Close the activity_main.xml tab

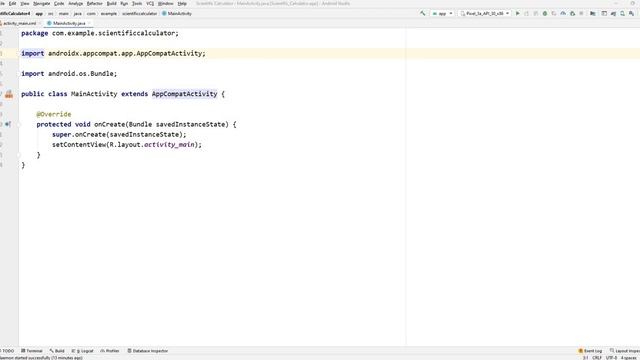(40, 23)
